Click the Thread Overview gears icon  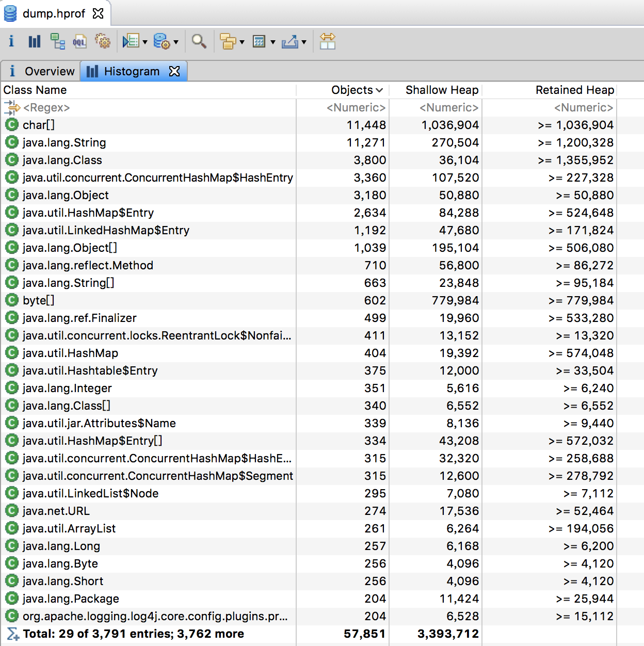click(x=103, y=41)
